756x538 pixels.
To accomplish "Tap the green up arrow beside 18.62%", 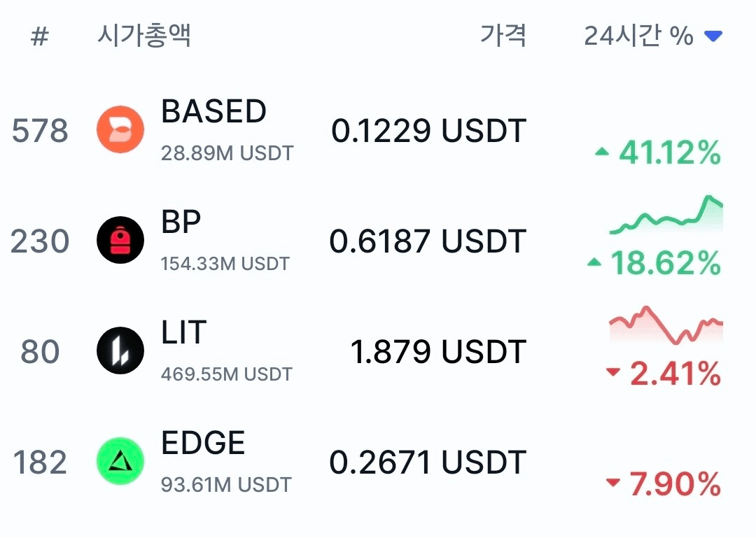I will pos(594,262).
